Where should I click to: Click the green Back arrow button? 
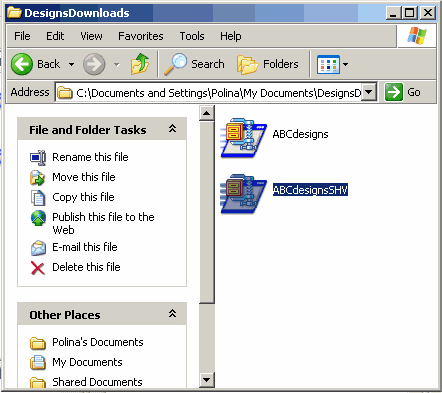coord(22,64)
